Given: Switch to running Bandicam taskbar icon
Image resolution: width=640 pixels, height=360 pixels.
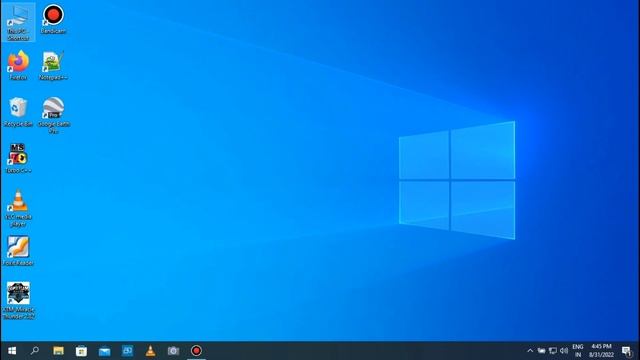Looking at the screenshot, I should (196, 351).
